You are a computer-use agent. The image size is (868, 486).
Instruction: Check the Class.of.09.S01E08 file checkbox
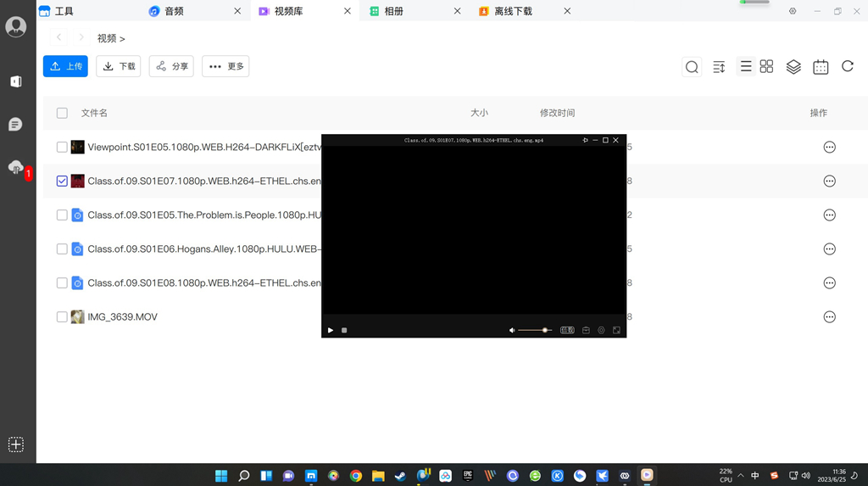[x=62, y=282]
